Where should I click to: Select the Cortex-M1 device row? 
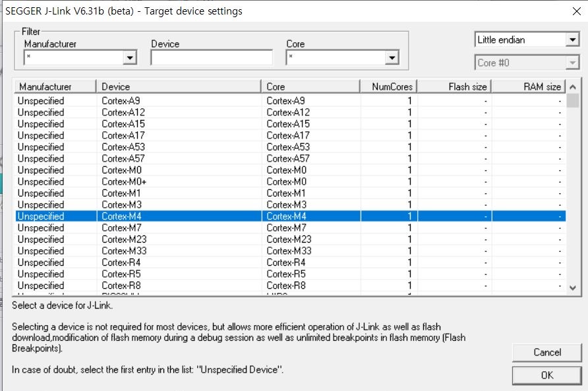291,193
